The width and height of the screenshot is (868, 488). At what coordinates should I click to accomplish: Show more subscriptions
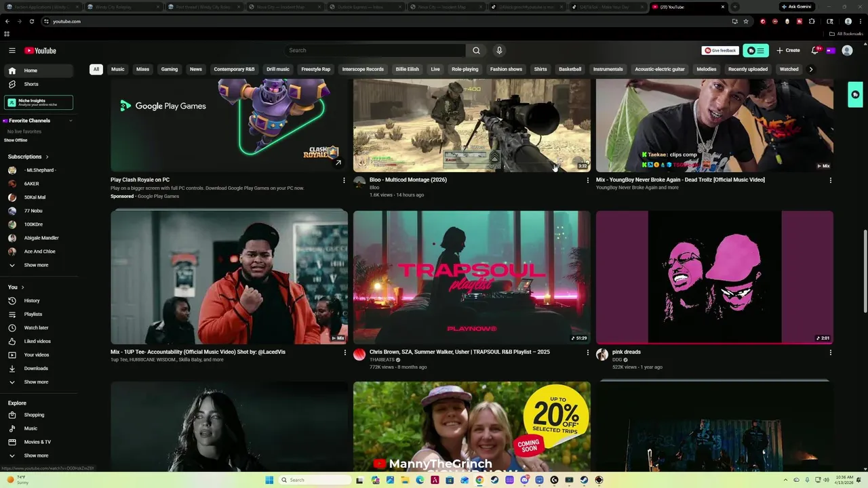pos(37,265)
